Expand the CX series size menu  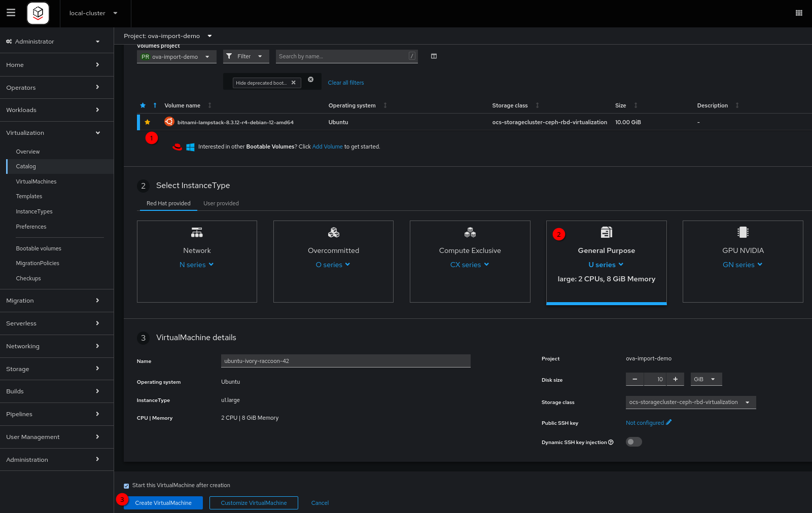click(x=470, y=265)
